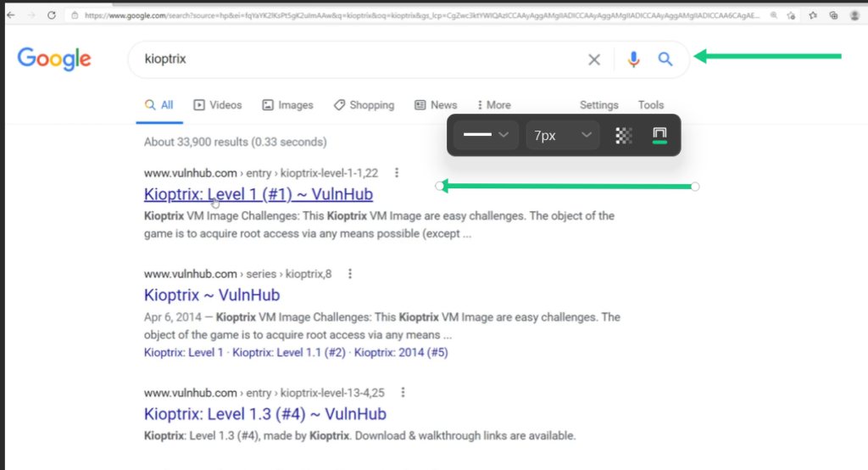Go back using the browser back arrow

pos(10,15)
